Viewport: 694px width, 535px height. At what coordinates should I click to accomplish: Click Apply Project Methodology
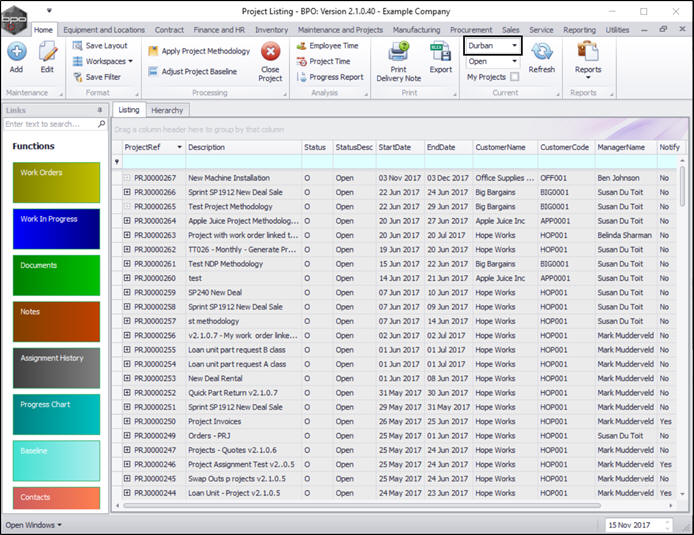pyautogui.click(x=198, y=50)
